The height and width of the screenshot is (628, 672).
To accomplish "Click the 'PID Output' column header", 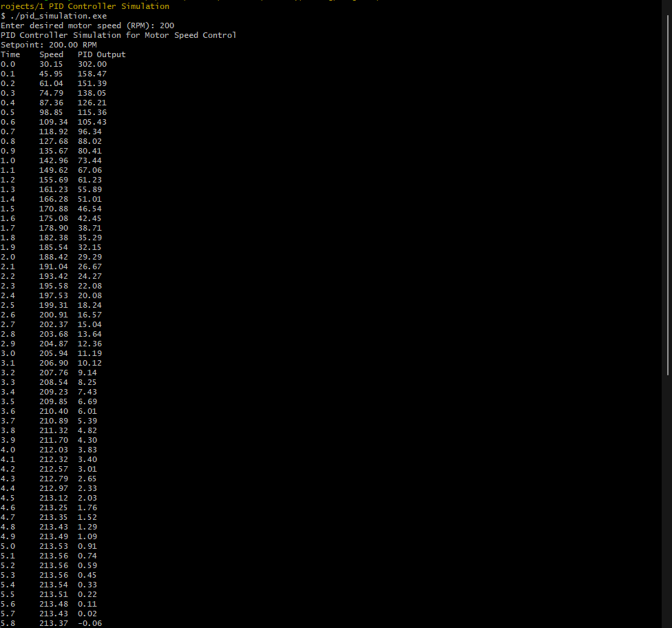I will [x=102, y=54].
